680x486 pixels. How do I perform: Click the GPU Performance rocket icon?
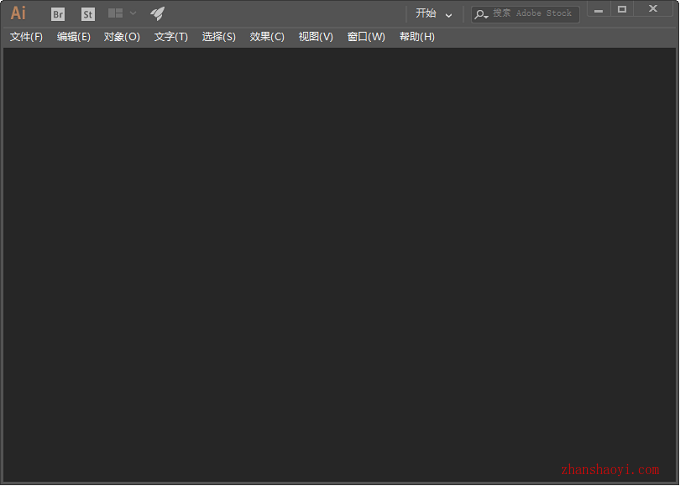click(157, 13)
